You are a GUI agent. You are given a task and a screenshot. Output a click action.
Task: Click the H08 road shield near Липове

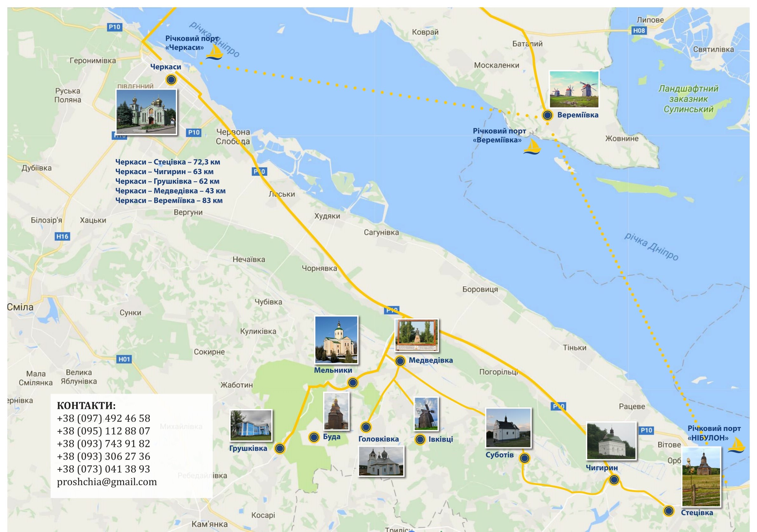point(639,31)
